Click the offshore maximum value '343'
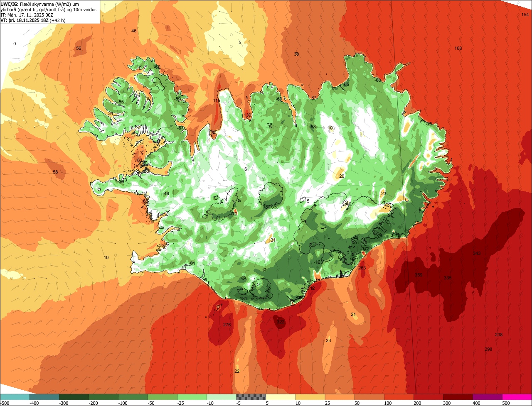The width and height of the screenshot is (532, 406). (x=477, y=253)
